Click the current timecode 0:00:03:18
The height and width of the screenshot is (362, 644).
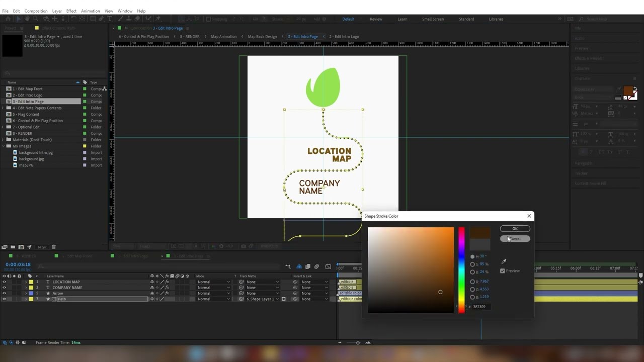pos(18,264)
